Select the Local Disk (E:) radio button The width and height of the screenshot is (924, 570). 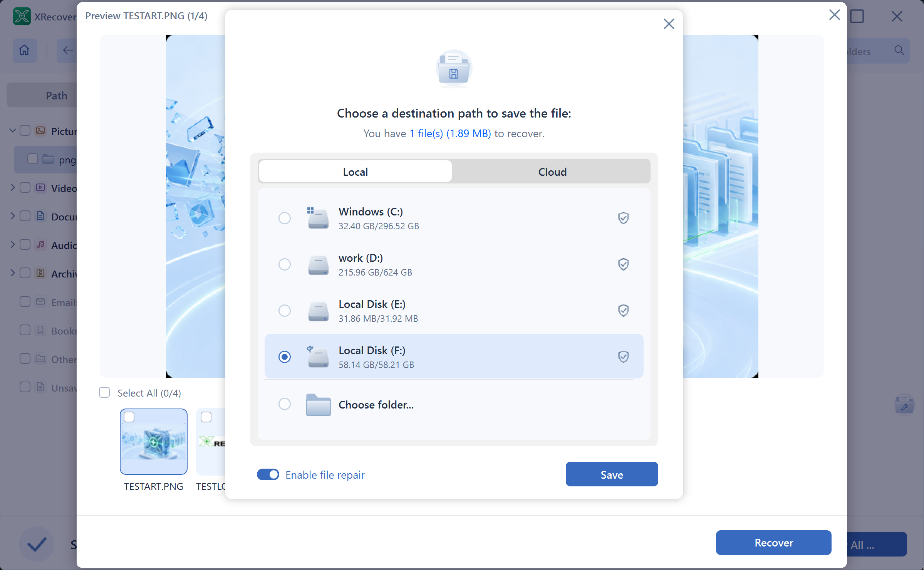pyautogui.click(x=284, y=311)
